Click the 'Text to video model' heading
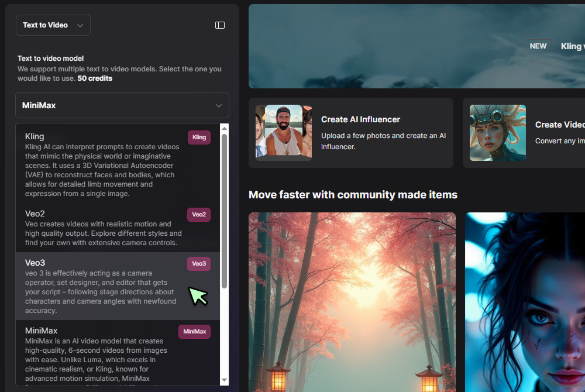This screenshot has height=392, width=585. (x=50, y=58)
